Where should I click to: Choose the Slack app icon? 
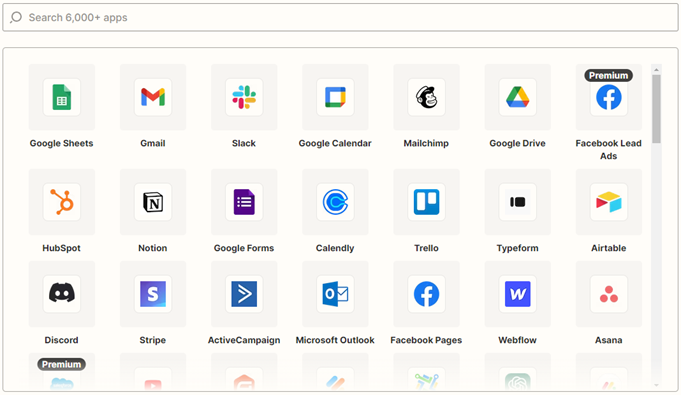point(244,97)
